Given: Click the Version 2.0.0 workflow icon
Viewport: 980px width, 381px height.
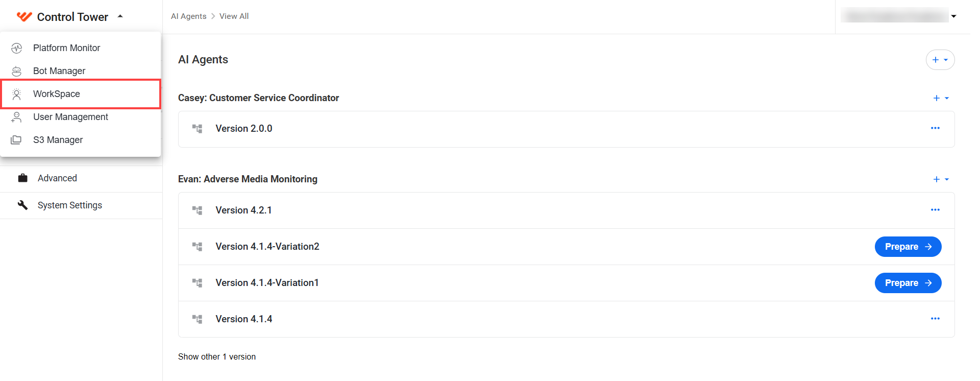Looking at the screenshot, I should [x=197, y=129].
